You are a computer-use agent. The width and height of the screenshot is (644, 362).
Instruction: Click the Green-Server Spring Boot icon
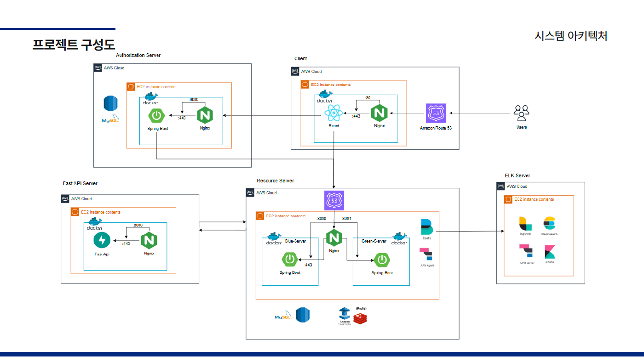382,260
